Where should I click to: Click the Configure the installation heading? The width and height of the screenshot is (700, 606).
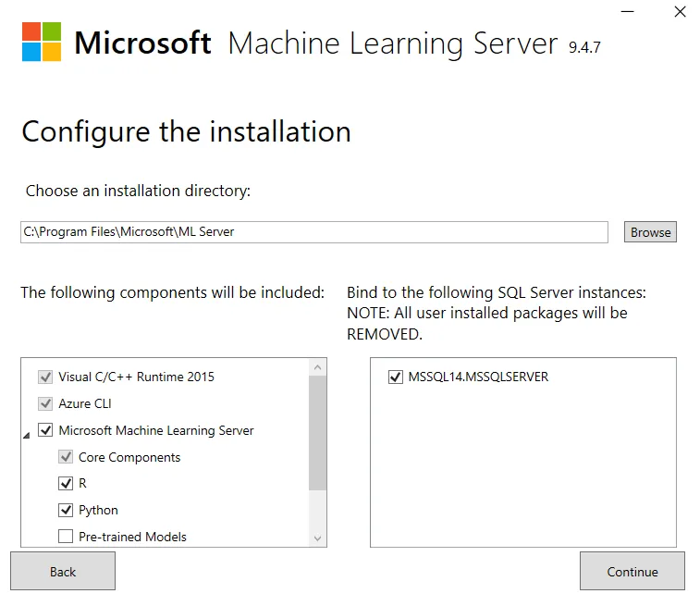pos(187,131)
